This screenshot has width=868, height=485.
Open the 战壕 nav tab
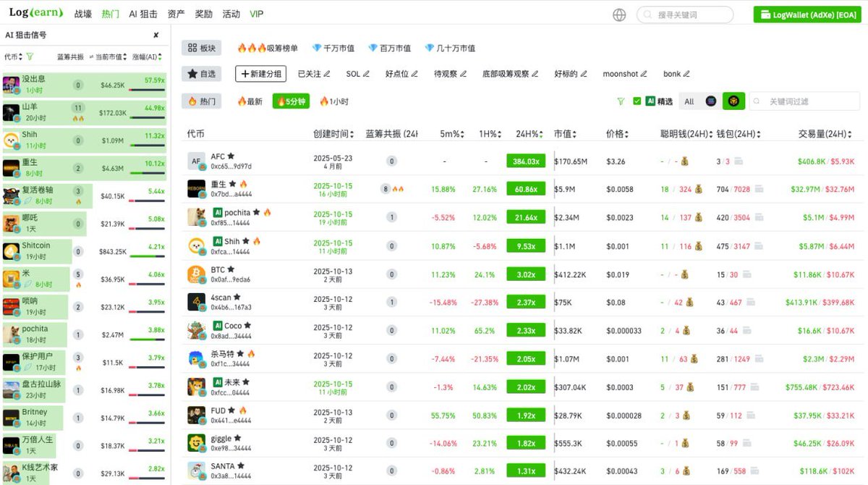click(x=83, y=14)
